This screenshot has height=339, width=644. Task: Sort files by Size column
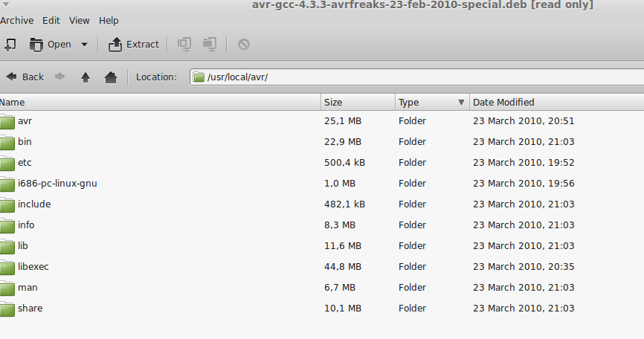click(x=357, y=102)
